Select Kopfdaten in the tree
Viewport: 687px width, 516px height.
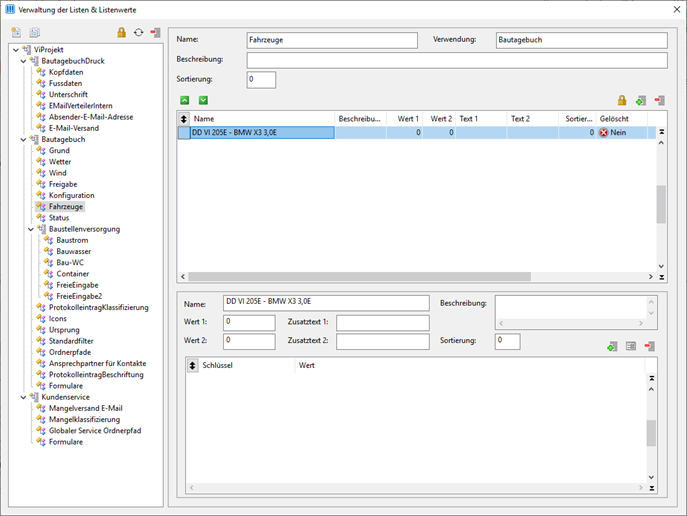[66, 72]
